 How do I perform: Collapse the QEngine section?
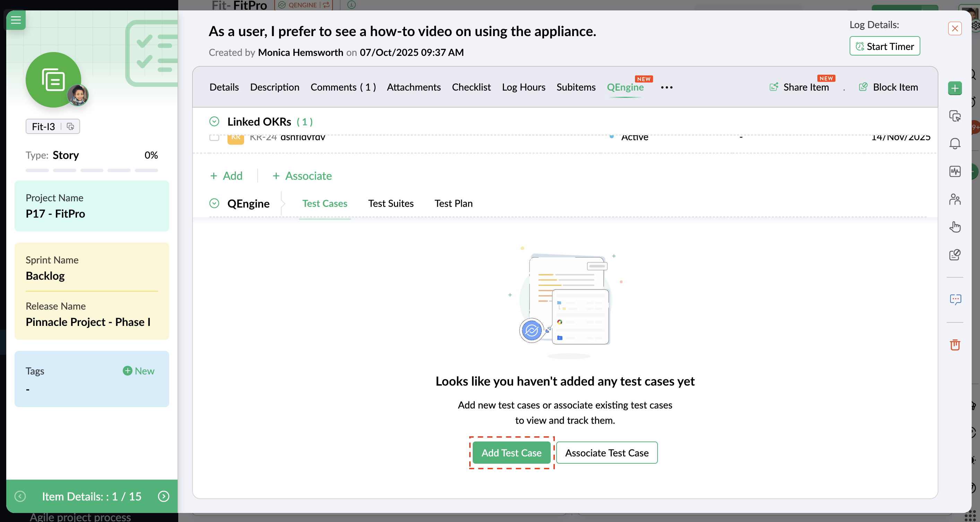[x=214, y=203]
